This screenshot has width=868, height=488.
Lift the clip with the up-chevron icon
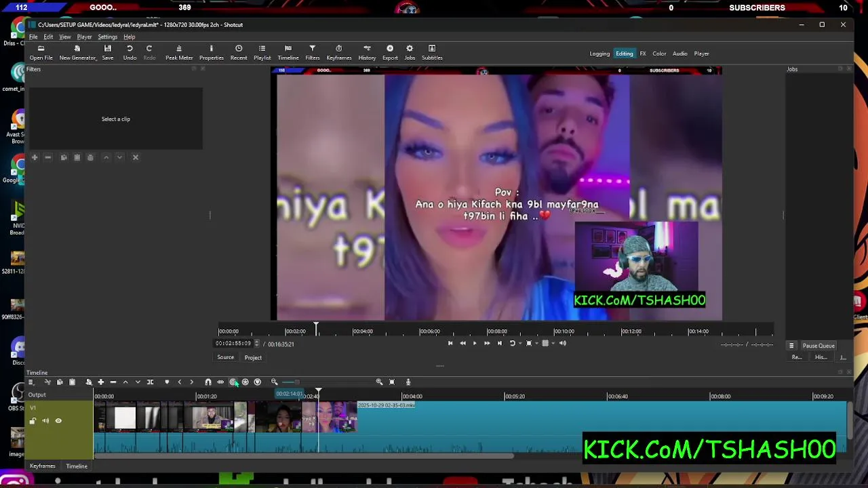tap(125, 382)
